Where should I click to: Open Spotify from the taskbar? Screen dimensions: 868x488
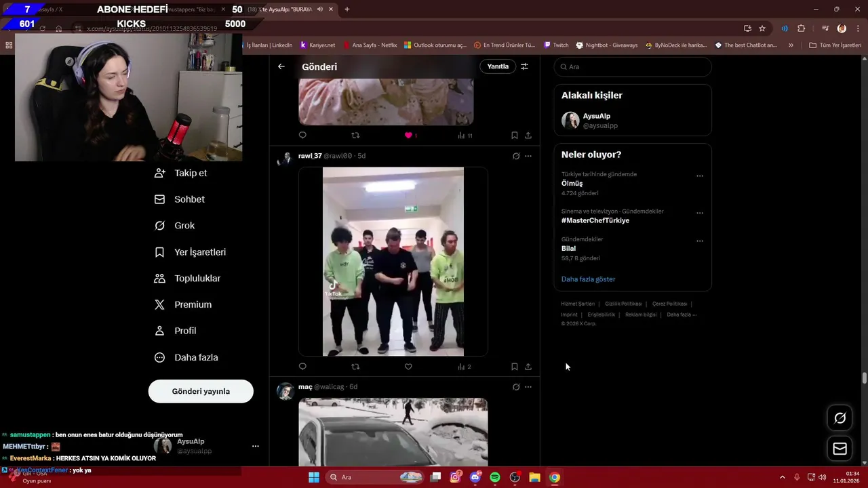click(x=495, y=477)
